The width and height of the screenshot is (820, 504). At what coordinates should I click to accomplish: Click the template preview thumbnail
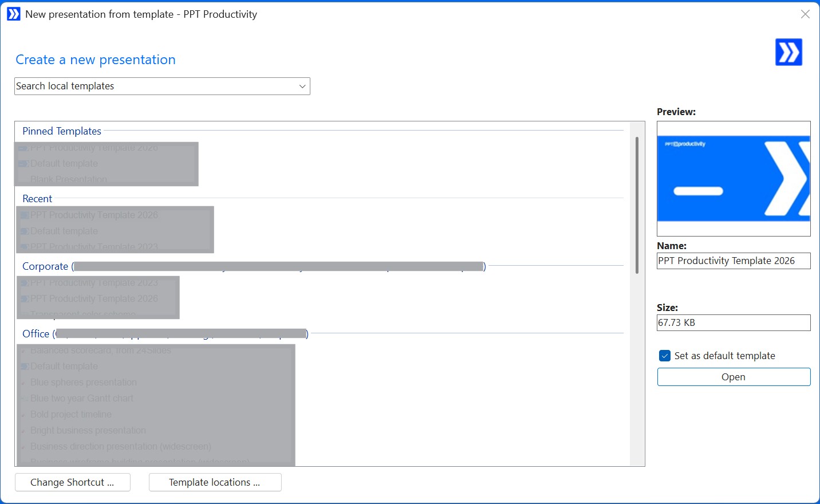coord(734,179)
